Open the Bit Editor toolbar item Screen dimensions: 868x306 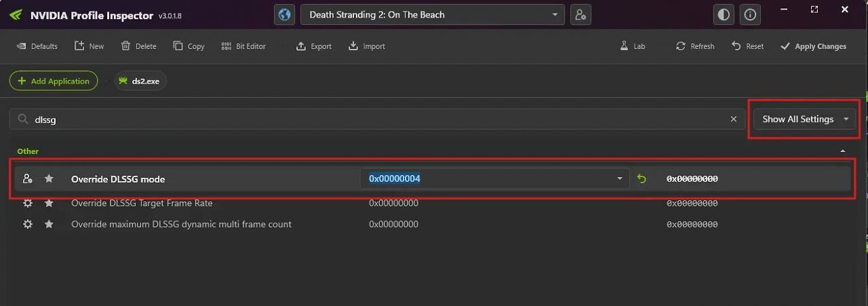pos(243,46)
